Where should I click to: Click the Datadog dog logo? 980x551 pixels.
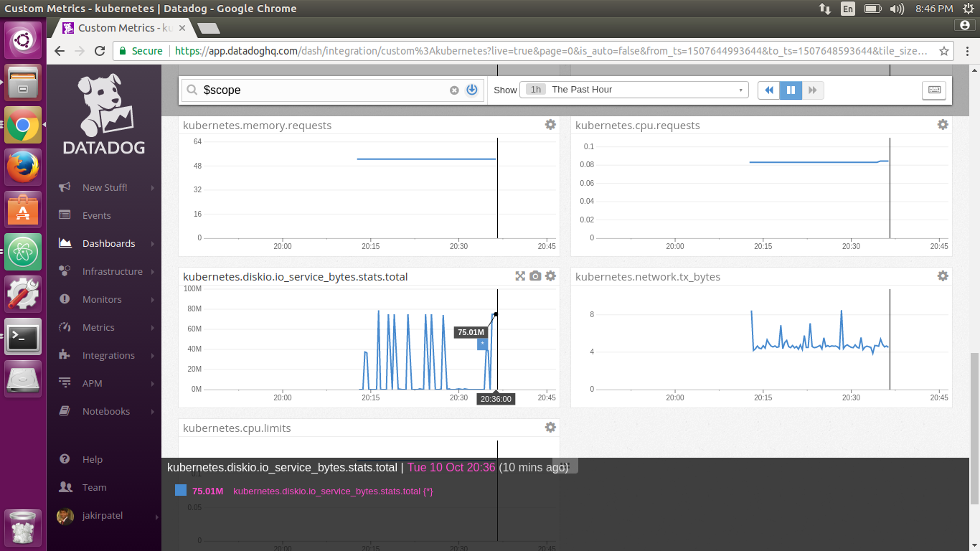pos(104,107)
